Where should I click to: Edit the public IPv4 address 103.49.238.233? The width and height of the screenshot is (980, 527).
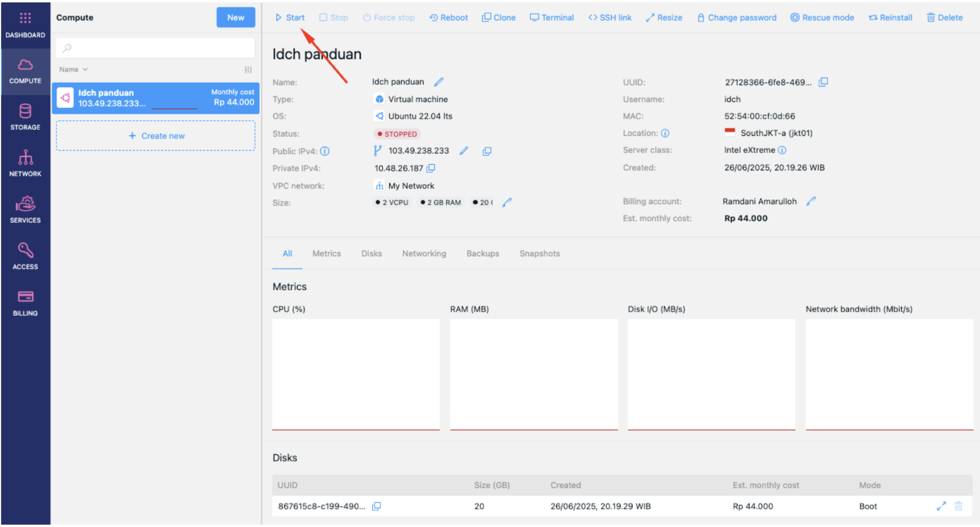(464, 151)
